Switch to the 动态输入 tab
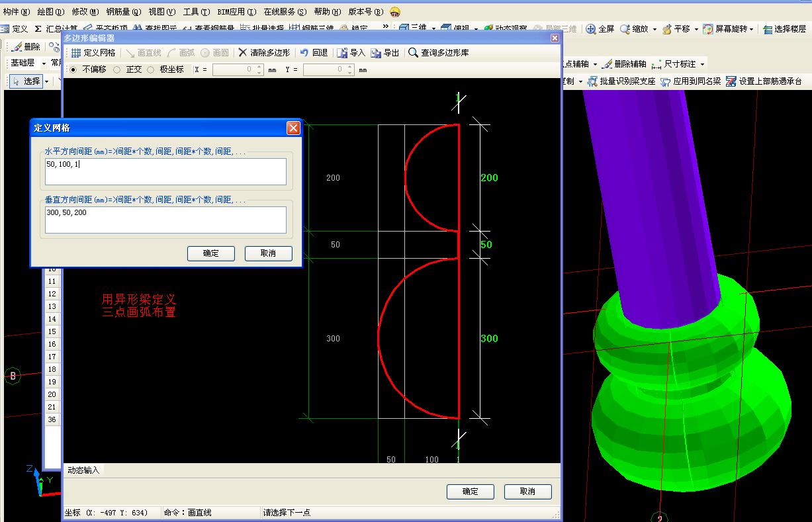Viewport: 812px width, 522px height. (x=83, y=470)
